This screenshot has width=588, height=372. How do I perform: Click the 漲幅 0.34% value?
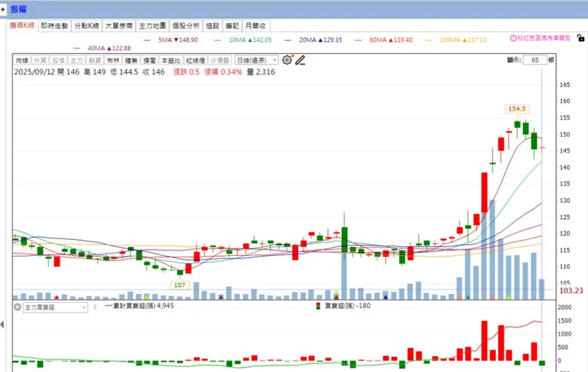[x=223, y=72]
